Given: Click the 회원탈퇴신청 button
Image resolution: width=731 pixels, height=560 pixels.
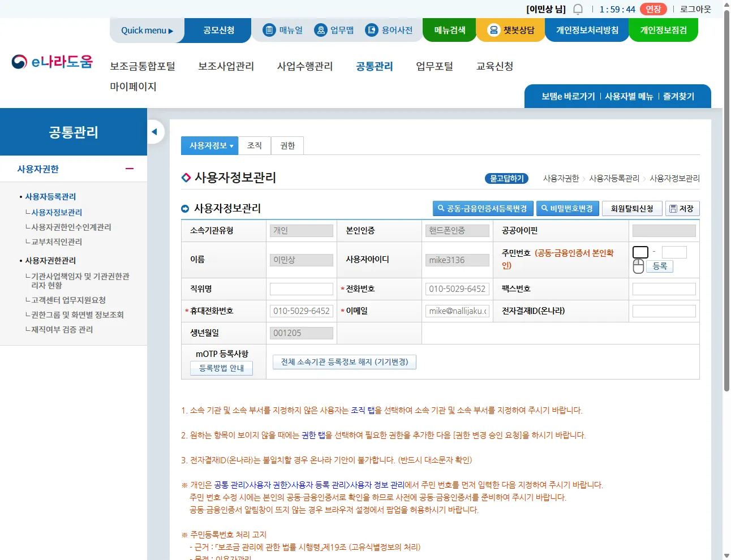Looking at the screenshot, I should (632, 209).
